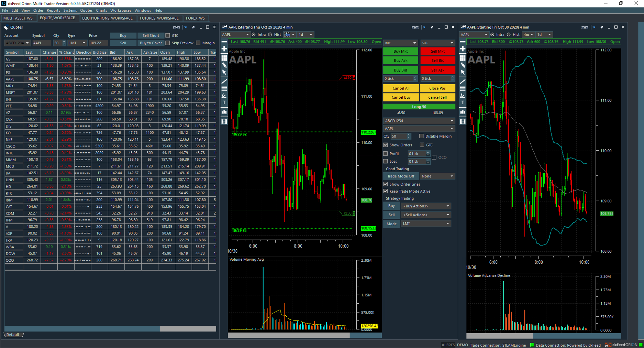The image size is (644, 348).
Task: Select the Hist radio button in left chart
Action: tap(270, 34)
